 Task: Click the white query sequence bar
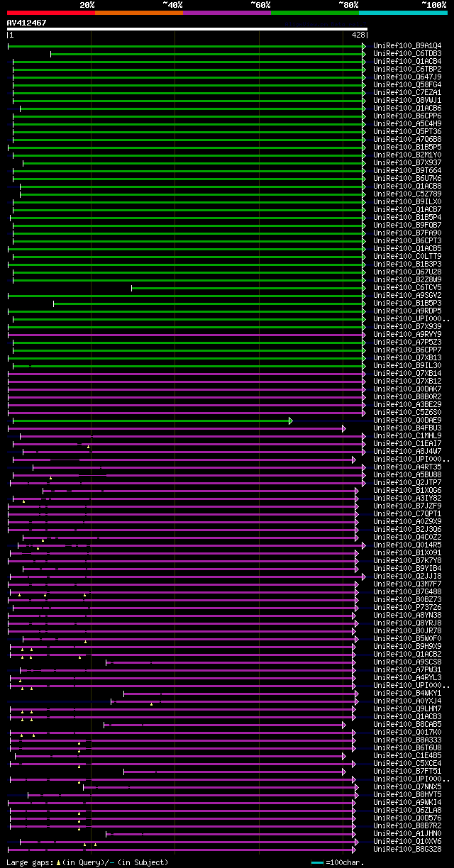187,29
